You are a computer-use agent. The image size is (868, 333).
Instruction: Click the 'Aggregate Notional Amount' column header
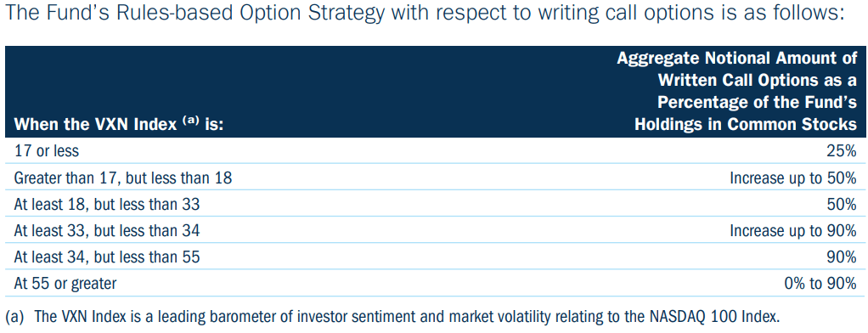tap(737, 57)
